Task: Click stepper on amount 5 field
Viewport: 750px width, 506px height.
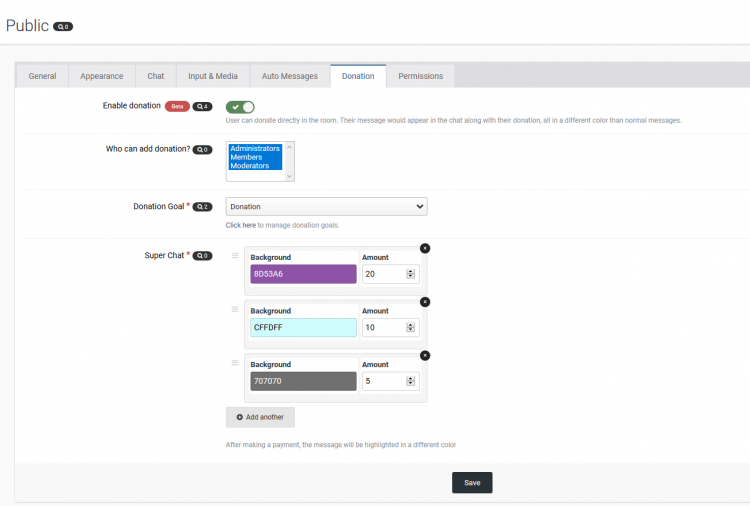Action: (410, 381)
